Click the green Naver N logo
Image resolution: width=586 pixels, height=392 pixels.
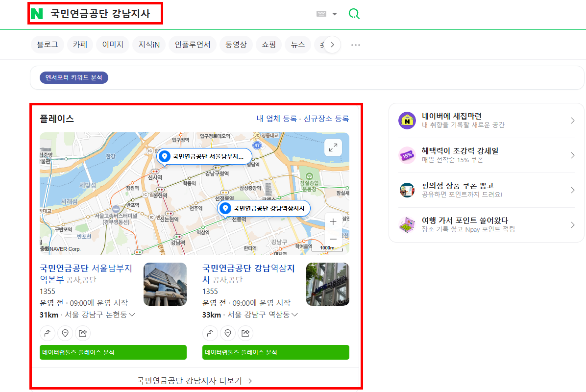click(x=37, y=14)
